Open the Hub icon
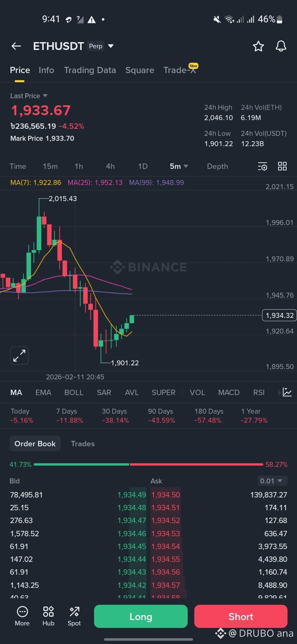The width and height of the screenshot is (297, 644). pos(48,616)
